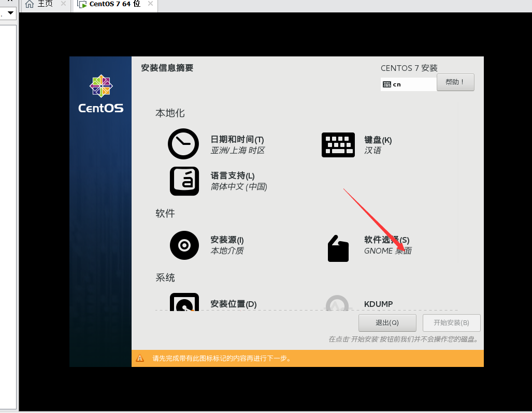Viewport: 532px width, 413px height.
Task: Click the disk operation notice under buttons
Action: point(404,339)
